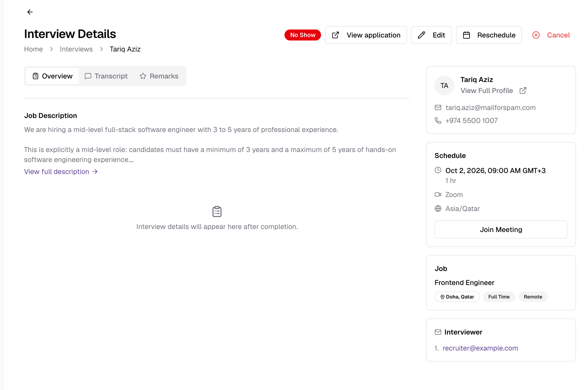Click the 'Oct 2, 2026, 09:00 AM GMT+3' text
Image resolution: width=588 pixels, height=390 pixels.
(x=495, y=170)
